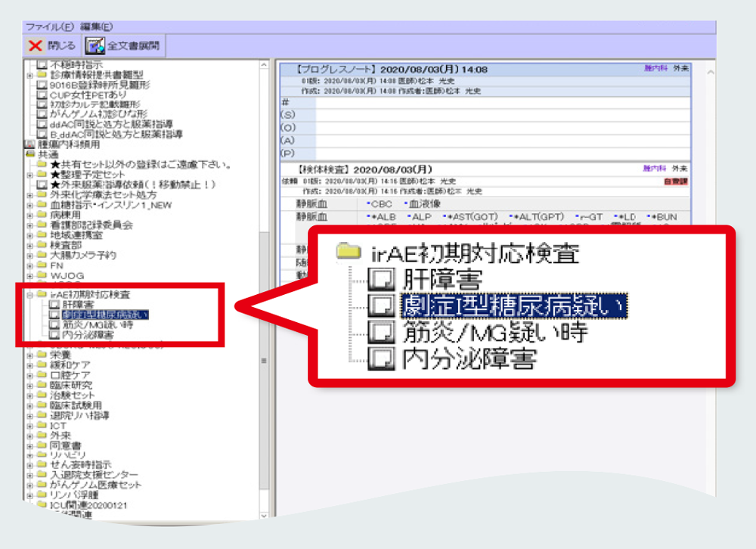
Task: Open the ファイル(F) menu
Action: coord(49,27)
